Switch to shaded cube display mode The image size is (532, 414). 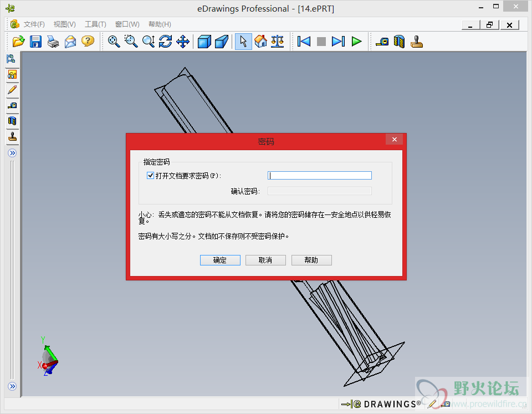coord(204,42)
